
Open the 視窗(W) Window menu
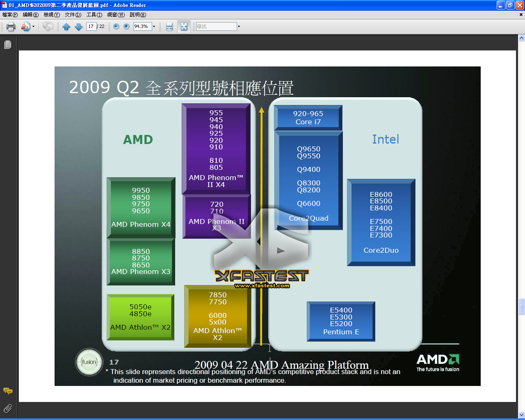point(116,15)
